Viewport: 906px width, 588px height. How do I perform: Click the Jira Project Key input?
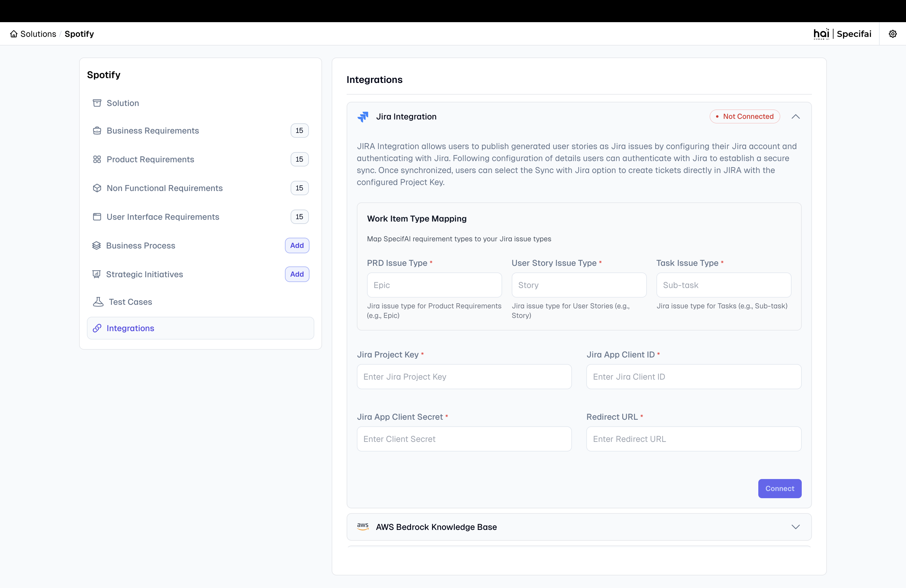click(x=464, y=377)
